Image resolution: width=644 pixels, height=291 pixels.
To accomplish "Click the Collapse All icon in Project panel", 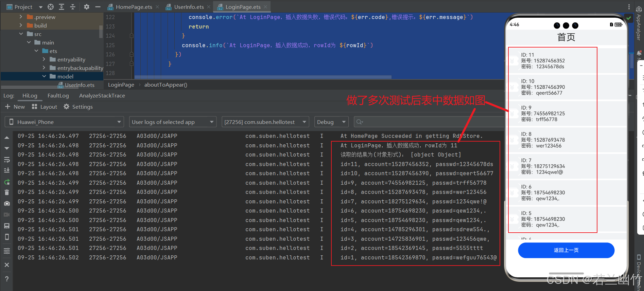I will tap(73, 7).
